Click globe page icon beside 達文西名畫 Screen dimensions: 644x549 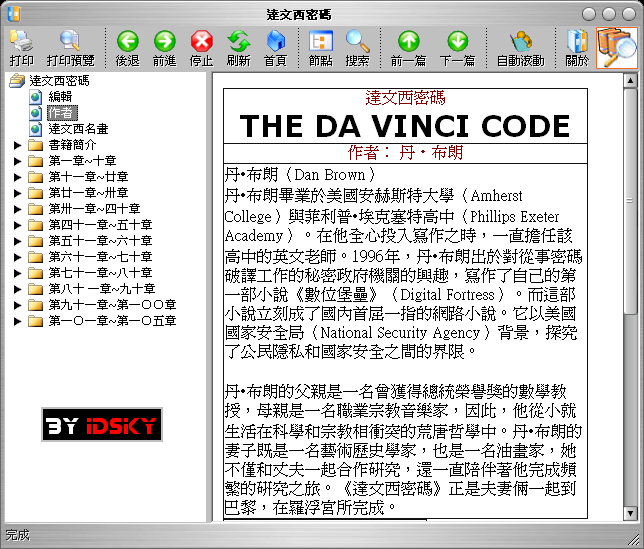point(36,129)
